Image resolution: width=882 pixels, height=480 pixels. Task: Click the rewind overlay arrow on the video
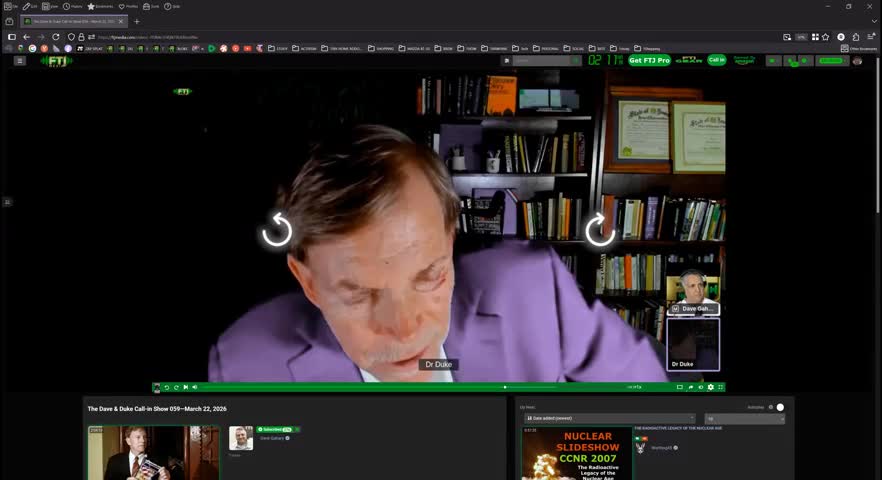(277, 231)
